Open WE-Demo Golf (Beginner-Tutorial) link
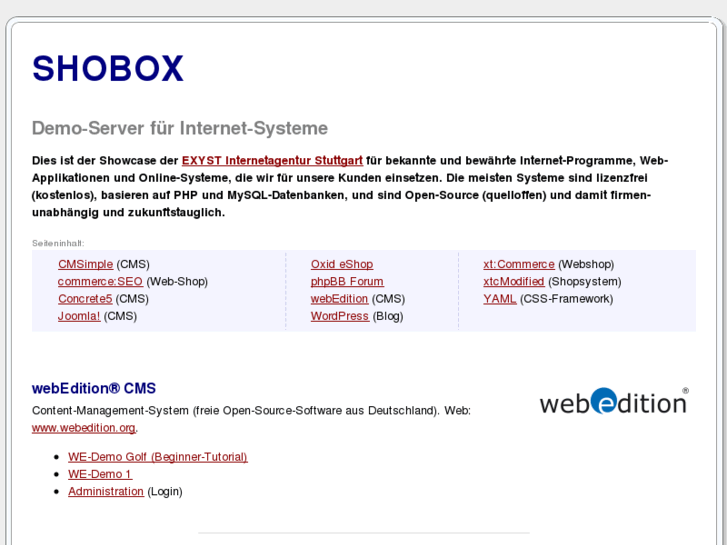Screen dimensions: 727x545 158,456
